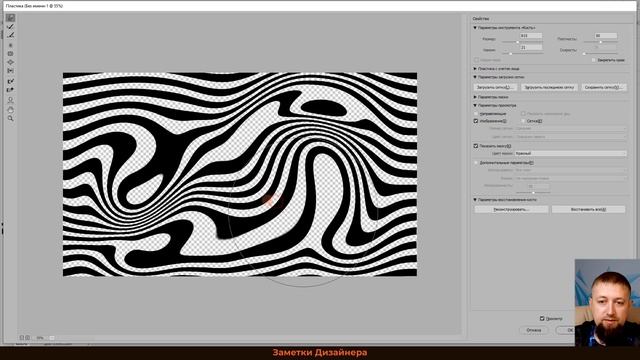The height and width of the screenshot is (360, 640).
Task: Select the Reconstruct tool
Action: [11, 27]
